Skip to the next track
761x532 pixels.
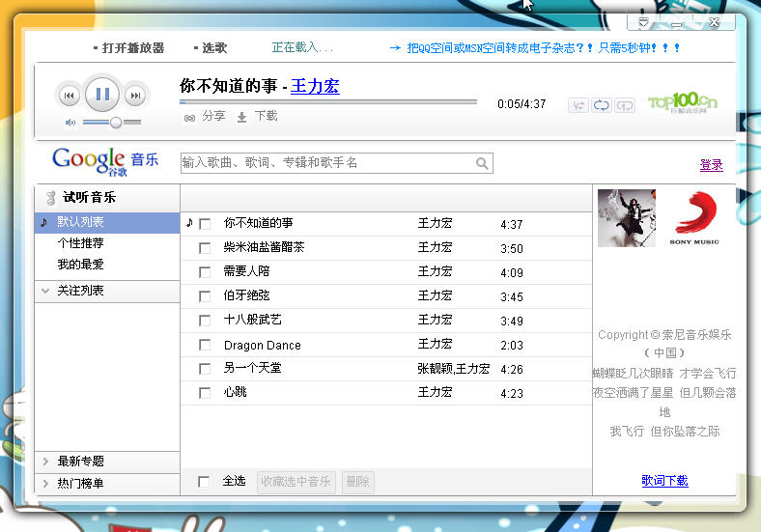pyautogui.click(x=135, y=96)
